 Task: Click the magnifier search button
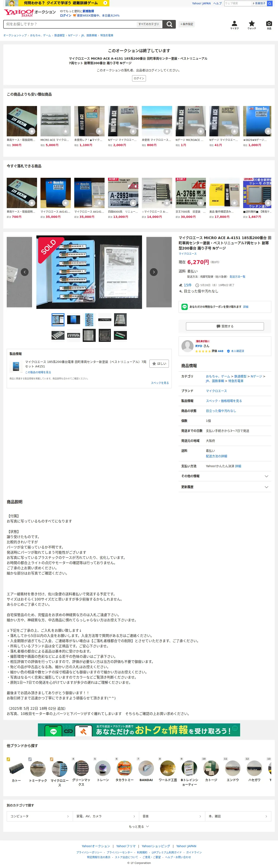point(169,24)
